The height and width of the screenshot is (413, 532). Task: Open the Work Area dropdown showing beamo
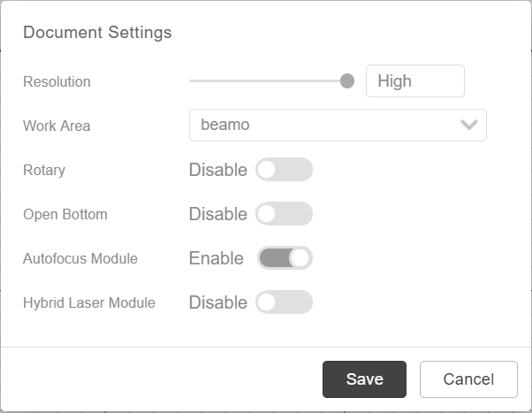pos(327,125)
